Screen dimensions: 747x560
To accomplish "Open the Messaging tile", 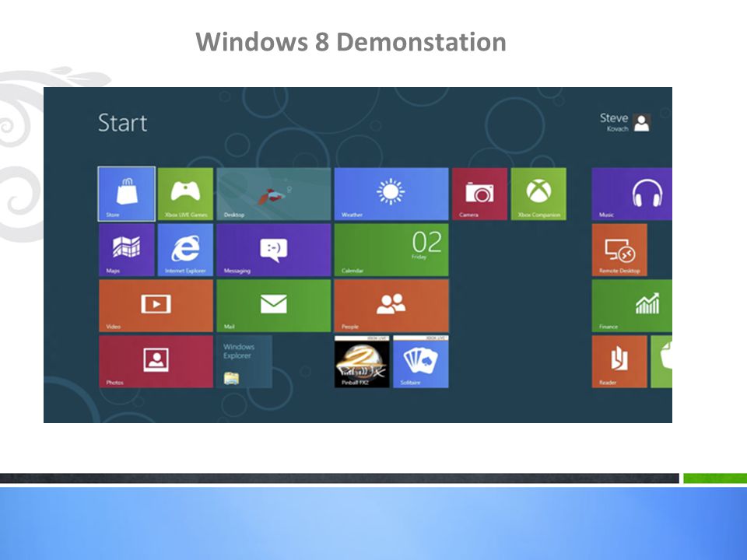I will pos(273,250).
